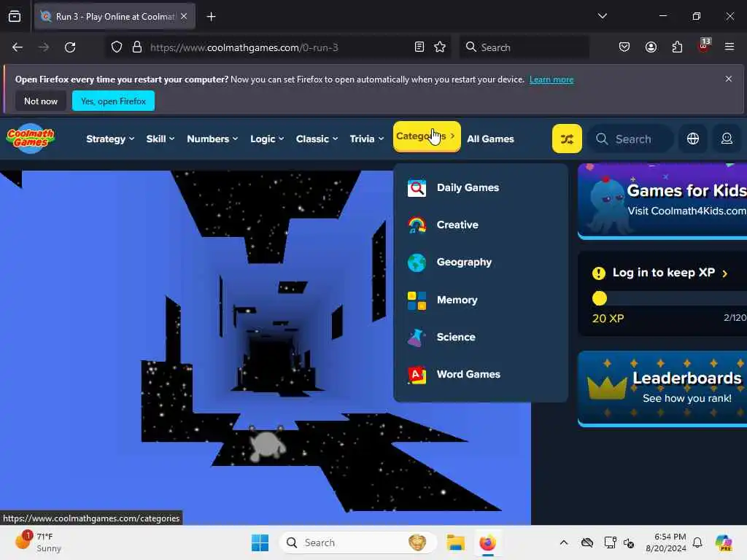
Task: Open the extensions puzzle piece icon
Action: click(677, 47)
